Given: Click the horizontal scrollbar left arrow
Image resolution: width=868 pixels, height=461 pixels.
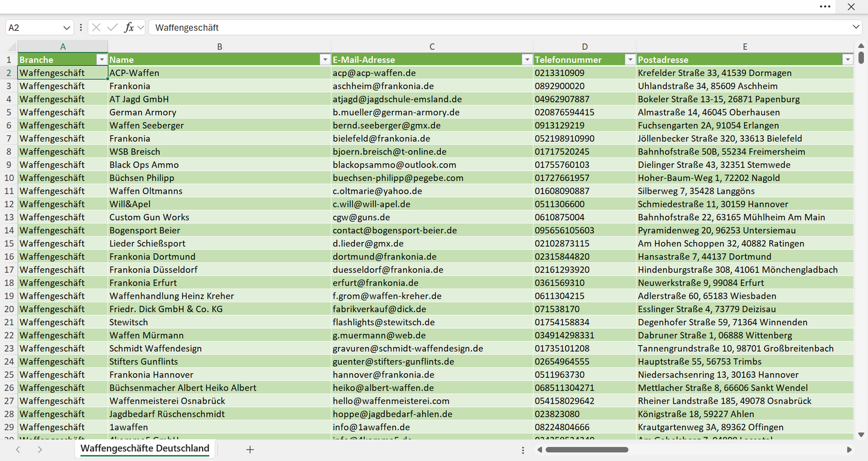Looking at the screenshot, I should pos(539,449).
